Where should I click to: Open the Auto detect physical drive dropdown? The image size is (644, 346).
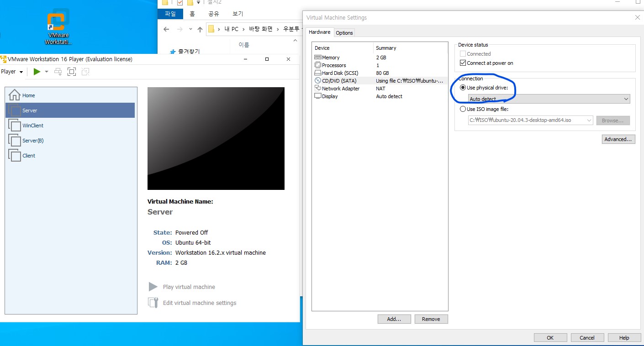(x=549, y=99)
